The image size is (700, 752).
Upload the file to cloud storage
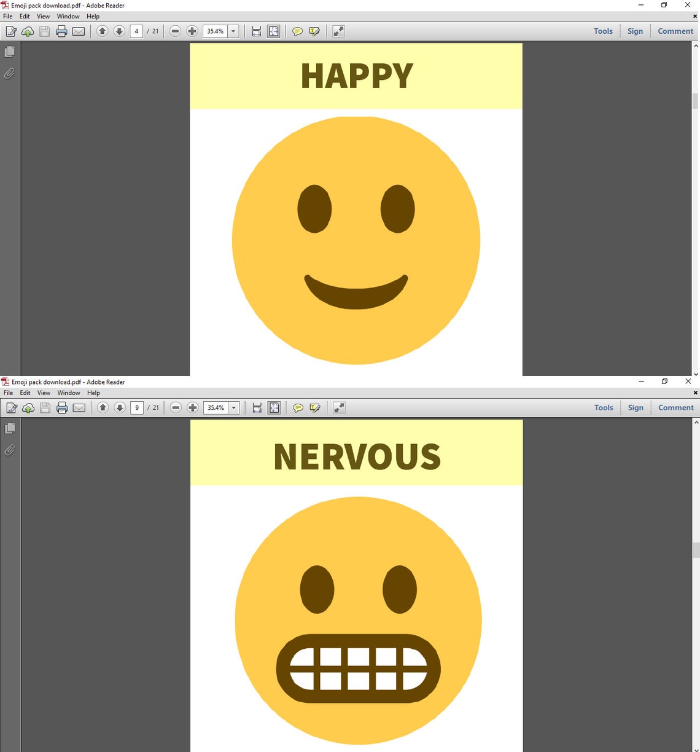(x=28, y=31)
